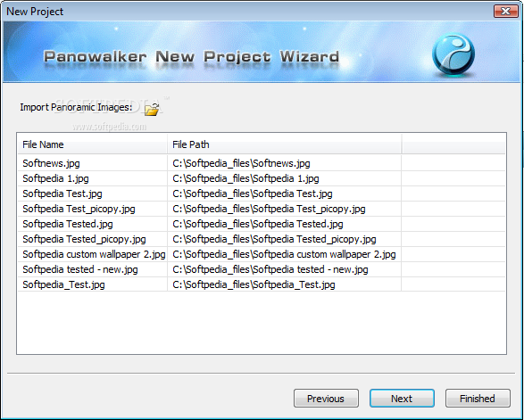Click the Finished button
Screen dimensions: 524x420
[478, 398]
